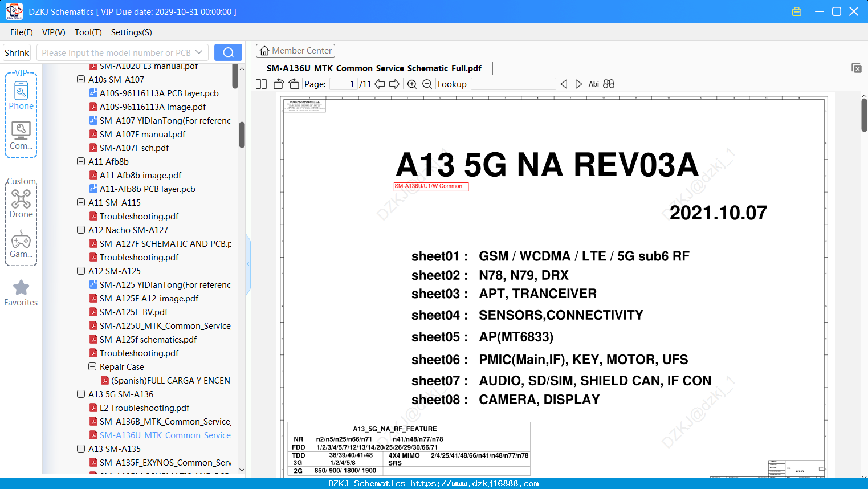Open the Tool(T) menu
The width and height of the screenshot is (868, 489).
pyautogui.click(x=88, y=32)
